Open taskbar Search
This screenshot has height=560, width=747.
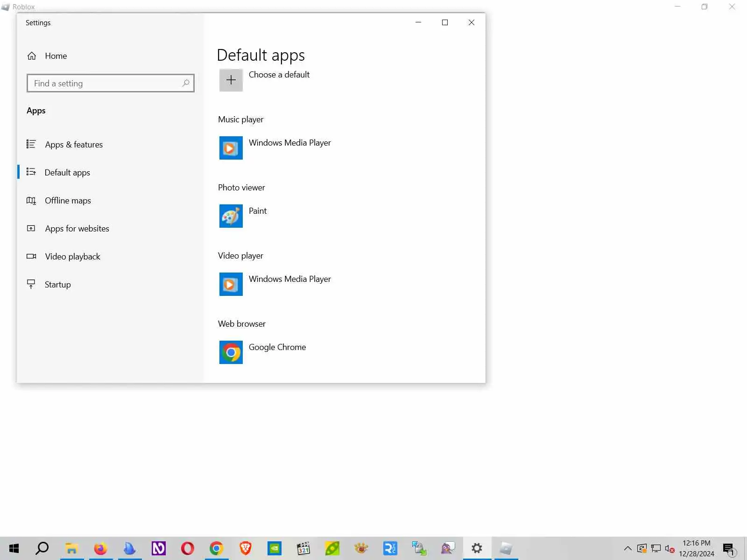click(x=42, y=548)
